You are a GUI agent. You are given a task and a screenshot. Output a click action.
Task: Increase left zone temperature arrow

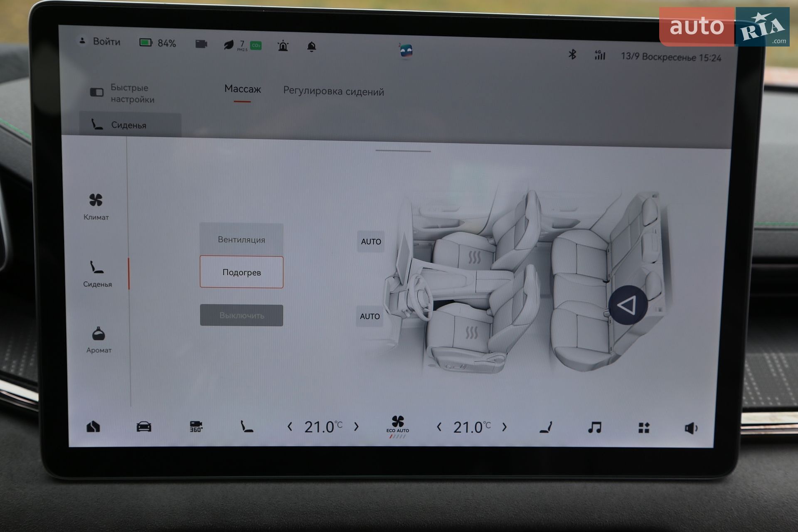356,426
